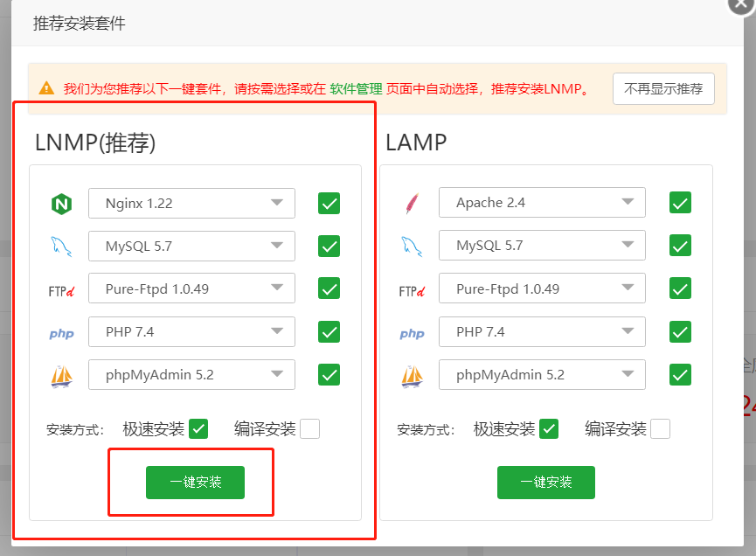Click 一键安装 button under LNMP
This screenshot has width=756, height=556.
click(x=195, y=483)
